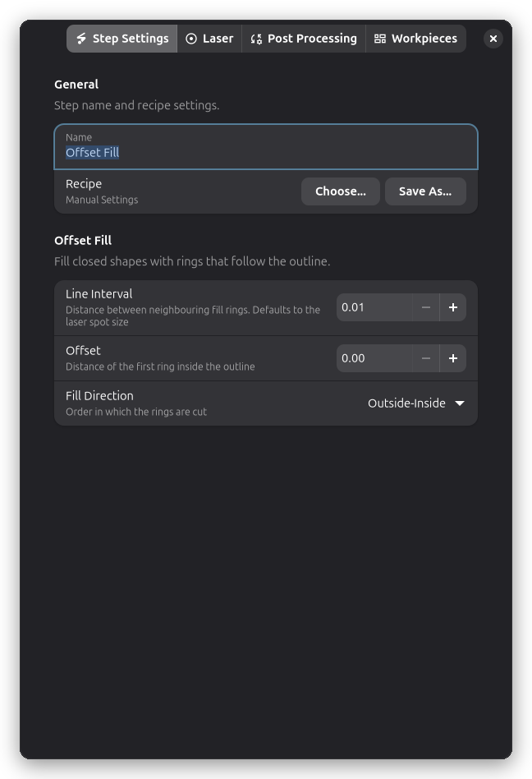Click the Choose... recipe button
532x779 pixels.
(x=341, y=191)
